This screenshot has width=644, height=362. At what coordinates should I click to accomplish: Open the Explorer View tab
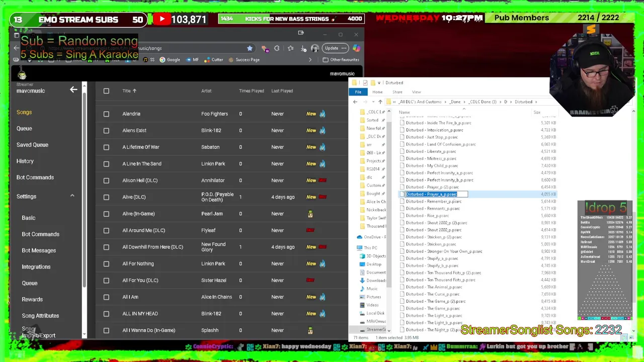point(416,92)
